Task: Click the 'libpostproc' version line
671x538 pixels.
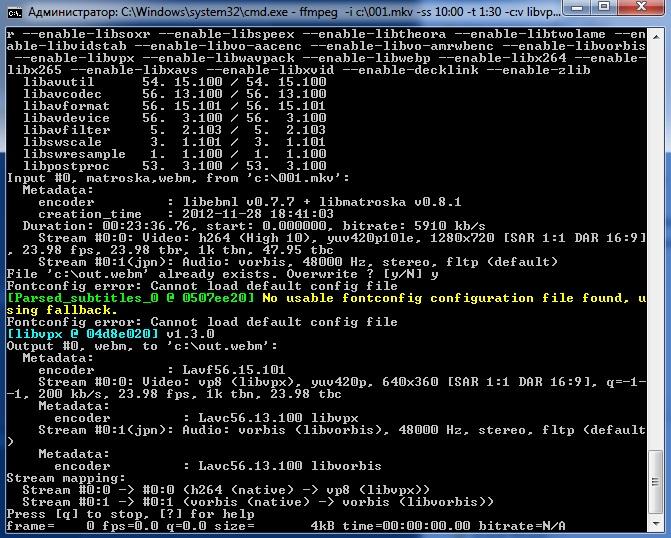Action: pyautogui.click(x=175, y=166)
